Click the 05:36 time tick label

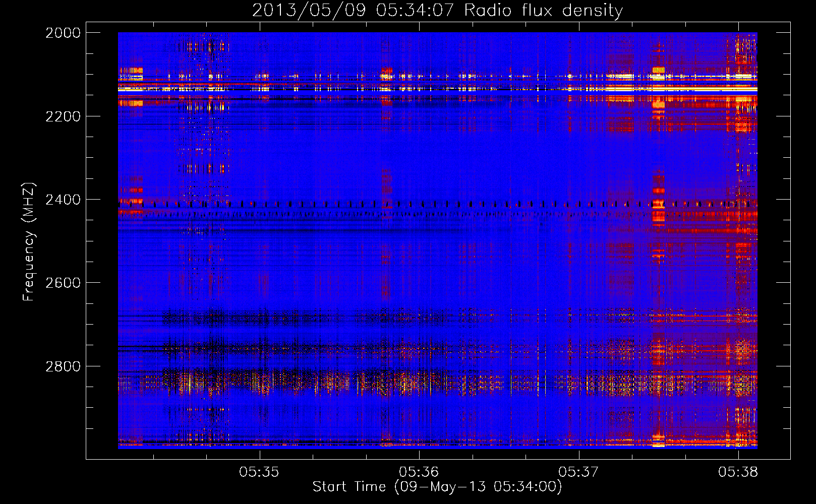coord(419,472)
